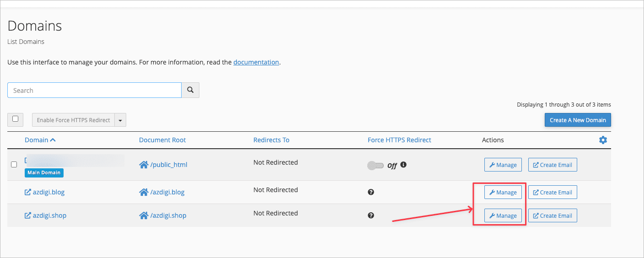Click question mark icon in azdigi.shop row
The image size is (644, 258).
[x=371, y=215]
